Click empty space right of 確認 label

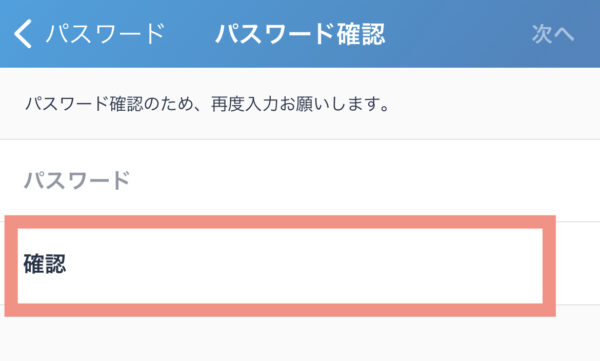click(302, 264)
